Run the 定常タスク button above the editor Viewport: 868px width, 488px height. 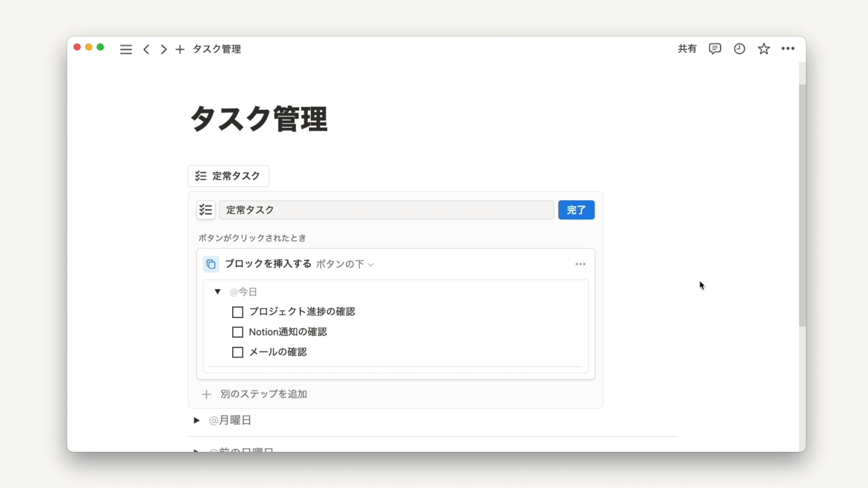(x=228, y=176)
